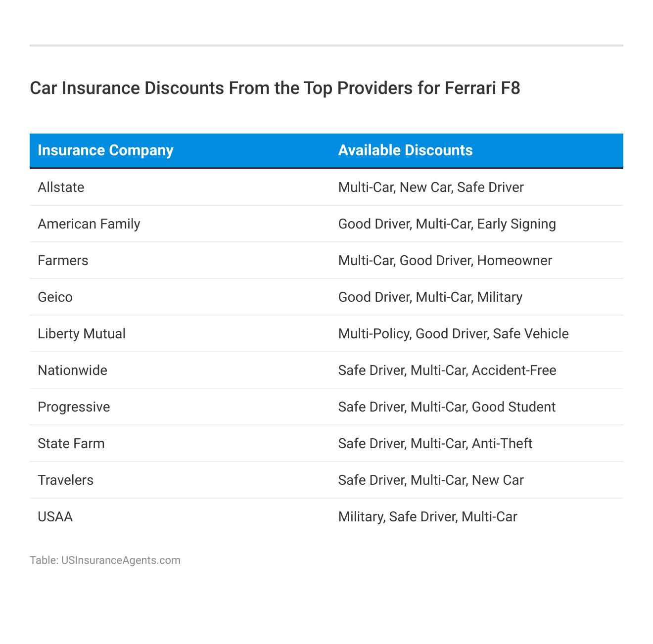653x644 pixels.
Task: Click the Homeowner discount entry for Farmers
Action: [x=514, y=261]
